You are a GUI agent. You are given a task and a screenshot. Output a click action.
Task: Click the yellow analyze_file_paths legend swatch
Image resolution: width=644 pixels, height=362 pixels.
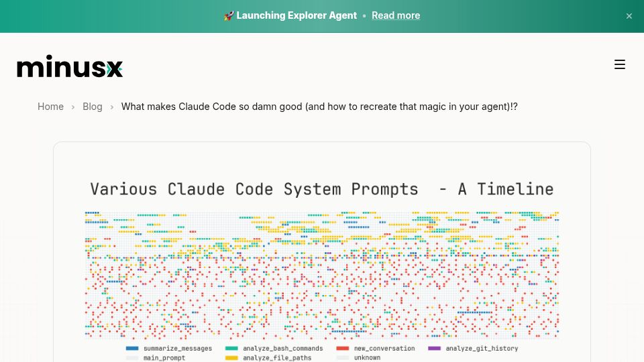pos(231,358)
